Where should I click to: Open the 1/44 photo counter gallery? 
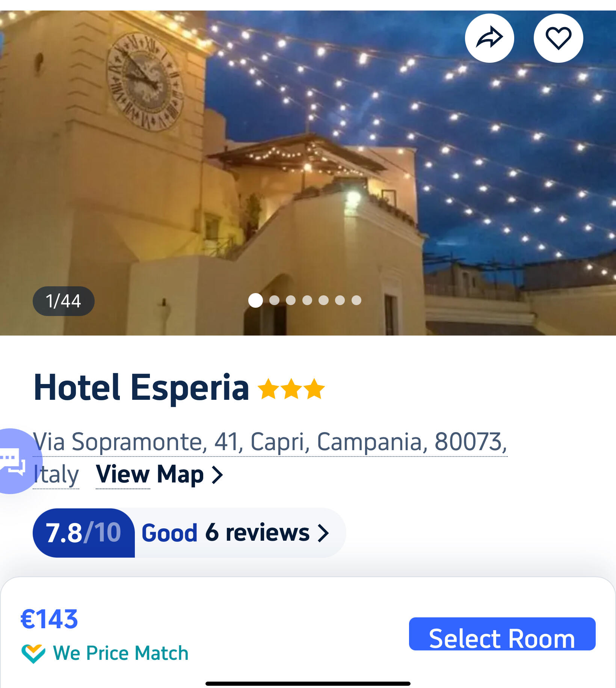[63, 301]
